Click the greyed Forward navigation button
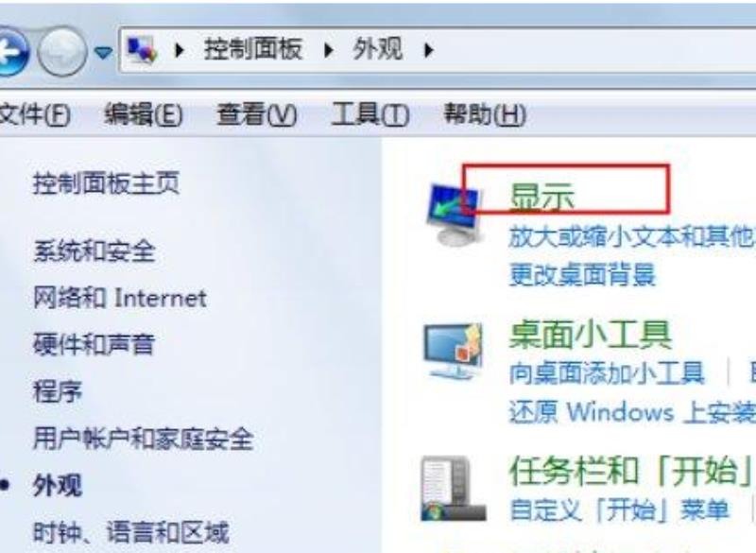The width and height of the screenshot is (756, 553). pos(62,51)
